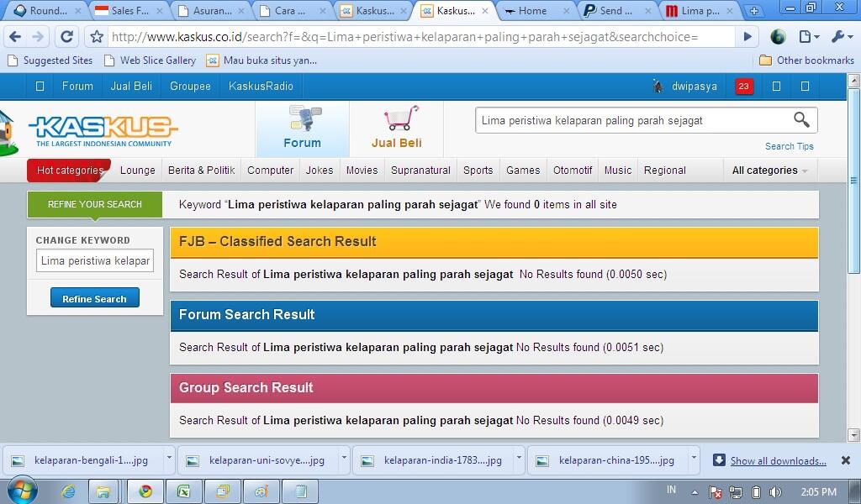Open the downloaded kelaparan-bengali-1 jpg file
The image size is (861, 504).
click(83, 460)
